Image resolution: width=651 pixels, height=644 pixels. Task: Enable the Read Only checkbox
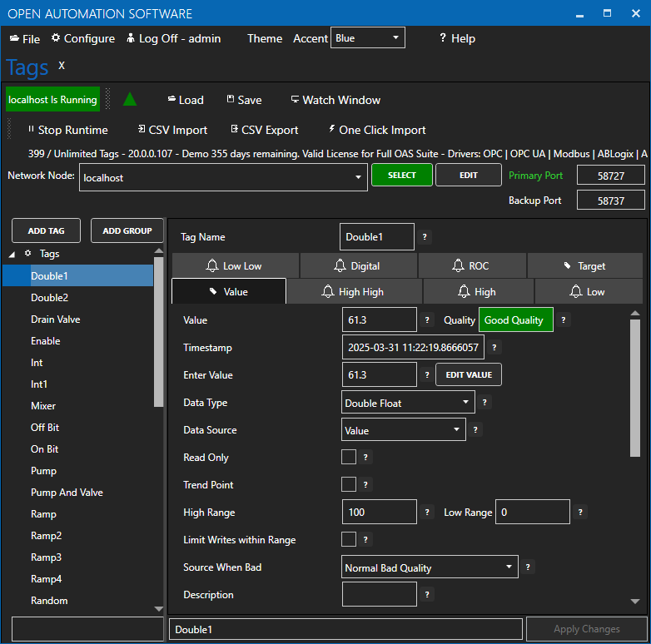(349, 457)
